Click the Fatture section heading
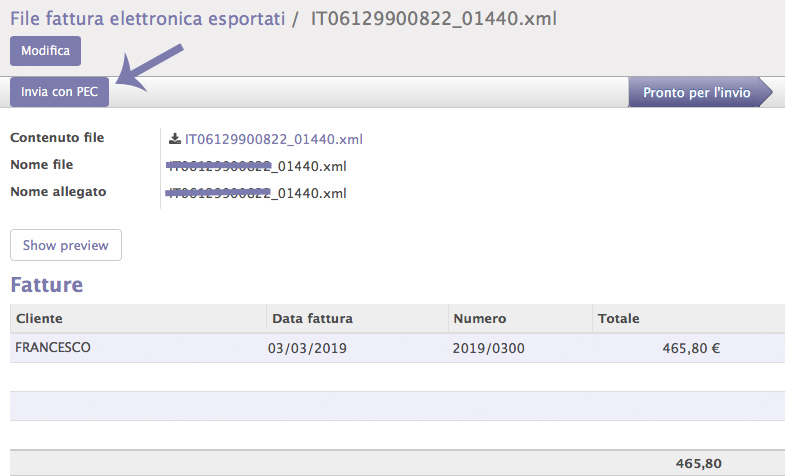Viewport: 785px width, 476px height. point(46,285)
